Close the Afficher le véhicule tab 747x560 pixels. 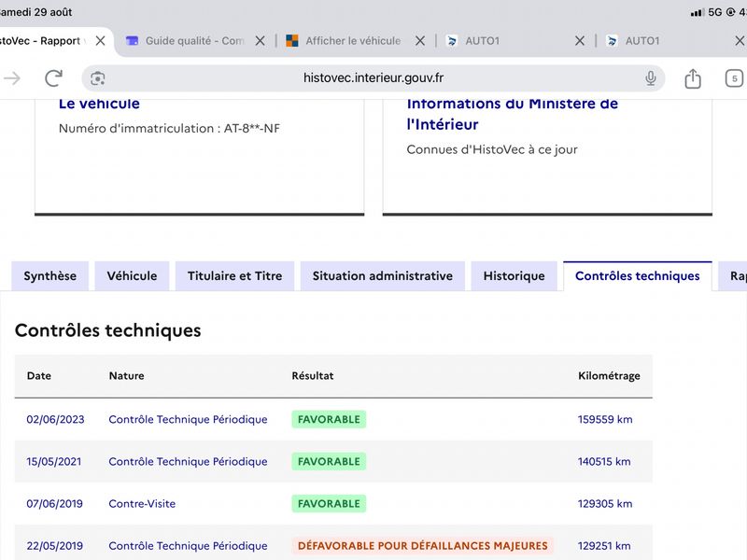point(419,41)
